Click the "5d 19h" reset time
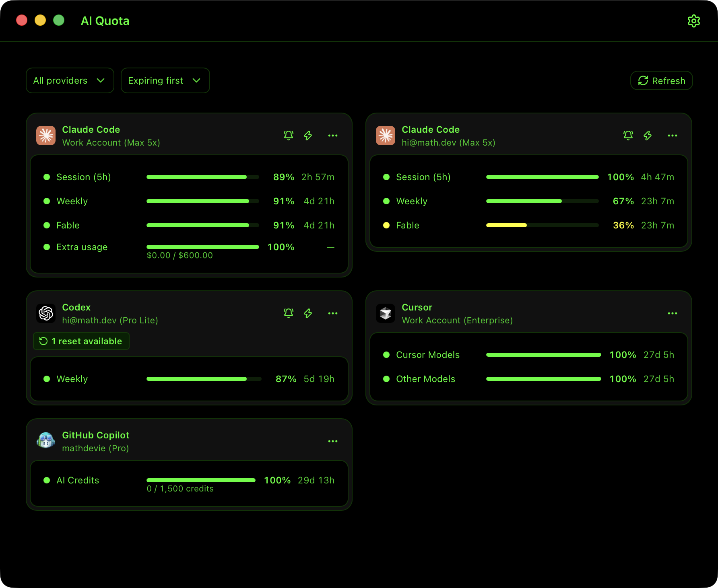This screenshot has height=588, width=718. click(x=319, y=379)
